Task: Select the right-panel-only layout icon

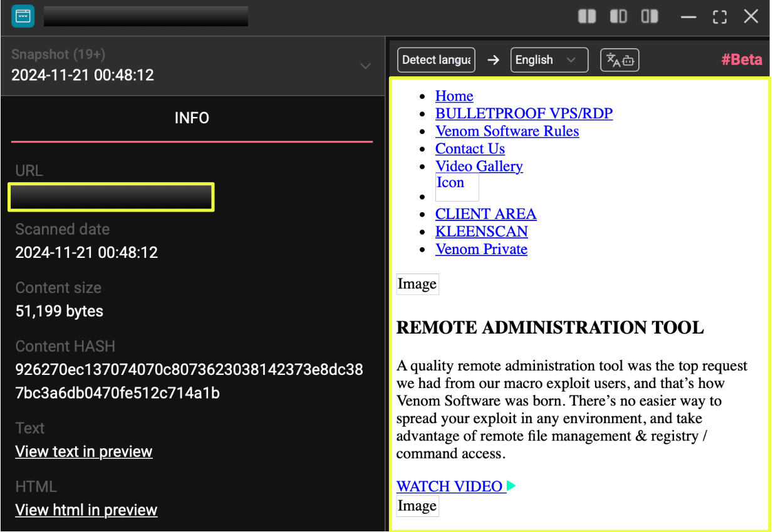Action: [650, 17]
